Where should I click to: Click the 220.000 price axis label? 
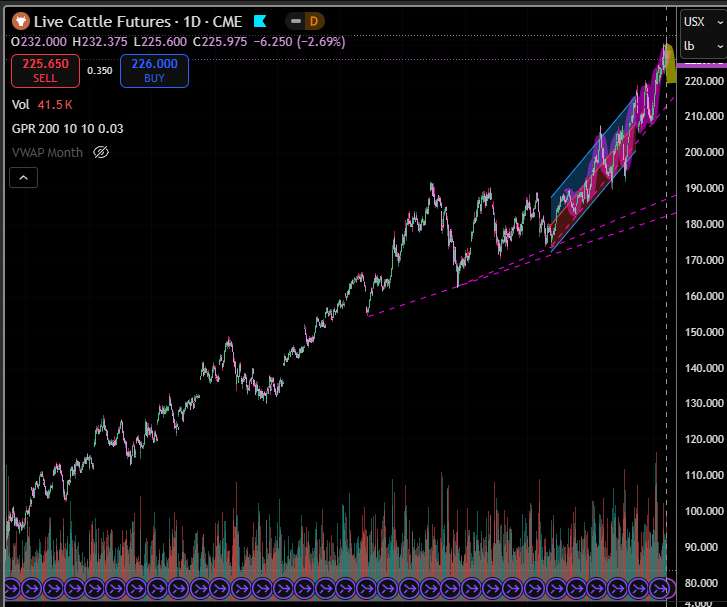(704, 81)
